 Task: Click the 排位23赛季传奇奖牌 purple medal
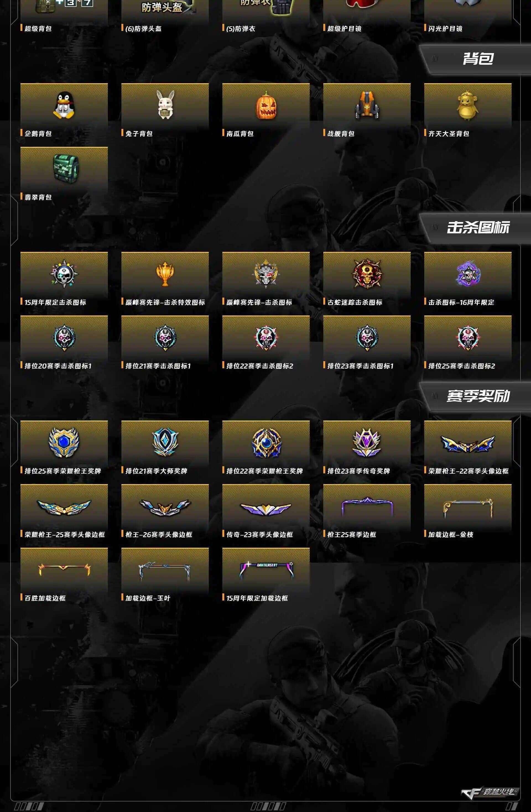coord(366,443)
